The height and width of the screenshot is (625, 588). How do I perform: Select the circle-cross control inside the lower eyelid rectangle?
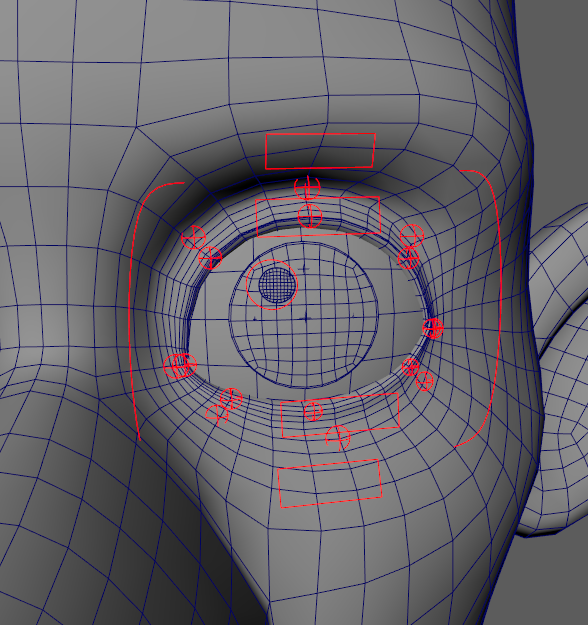[x=313, y=411]
